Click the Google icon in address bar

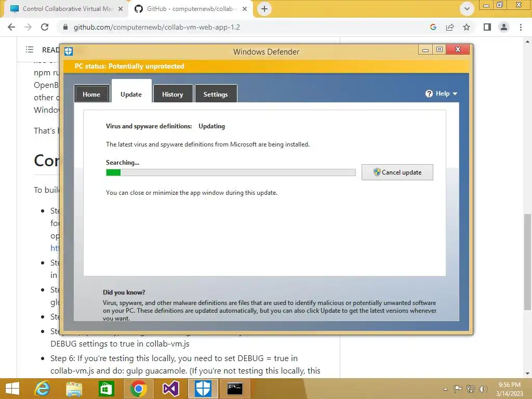pos(433,27)
